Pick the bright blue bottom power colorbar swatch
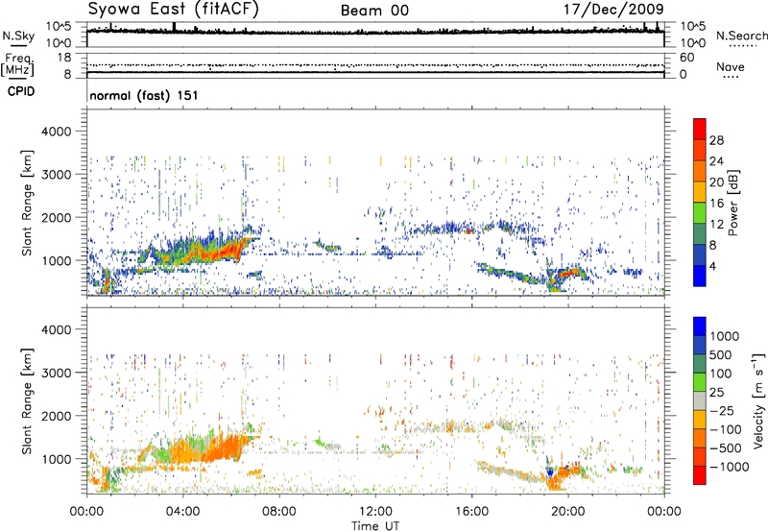The image size is (768, 532). (700, 276)
